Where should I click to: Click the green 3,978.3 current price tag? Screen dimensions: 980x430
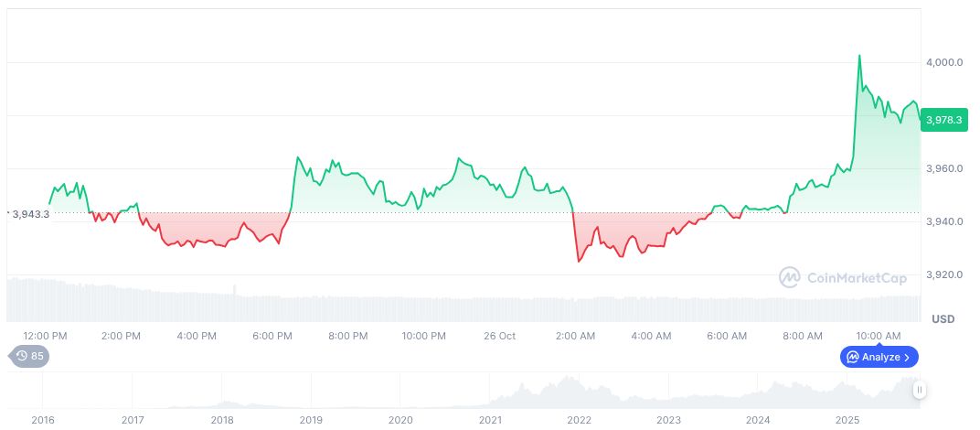click(942, 119)
